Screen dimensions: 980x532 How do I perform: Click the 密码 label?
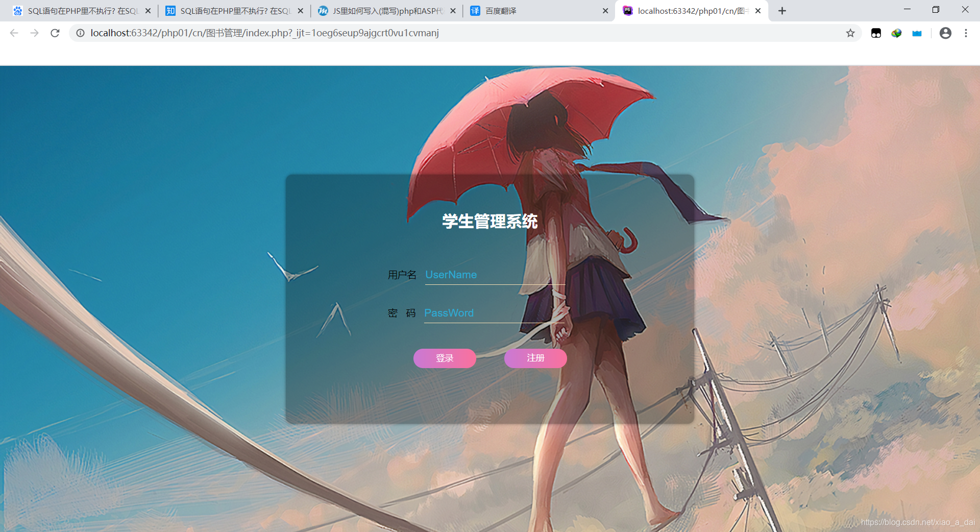click(x=402, y=313)
